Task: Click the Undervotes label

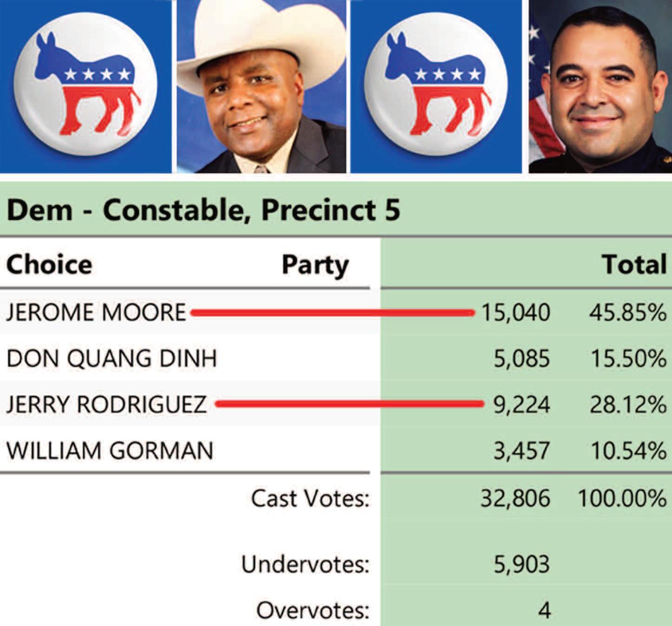Action: (x=306, y=564)
